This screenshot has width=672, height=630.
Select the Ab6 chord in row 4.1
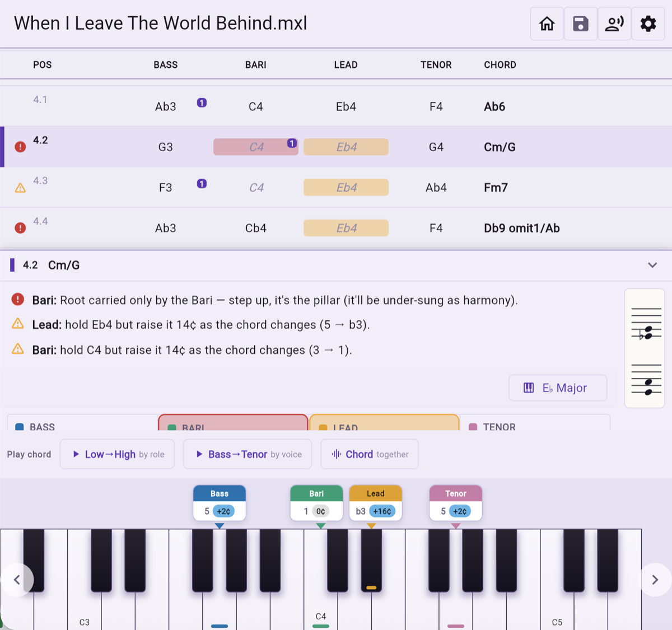click(x=494, y=106)
